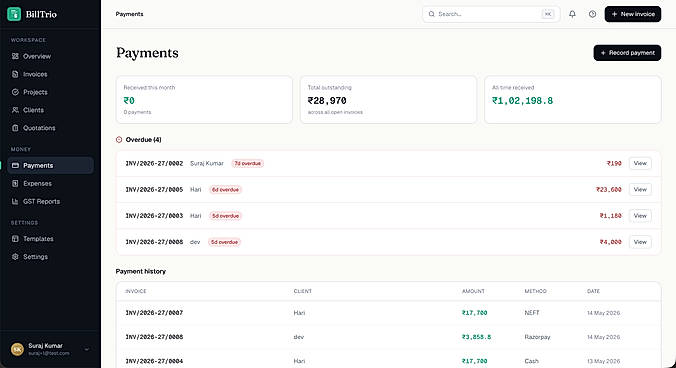The image size is (676, 368).
Task: Click the 5d overdue badge for INV/2026-27/0003
Action: 225,216
